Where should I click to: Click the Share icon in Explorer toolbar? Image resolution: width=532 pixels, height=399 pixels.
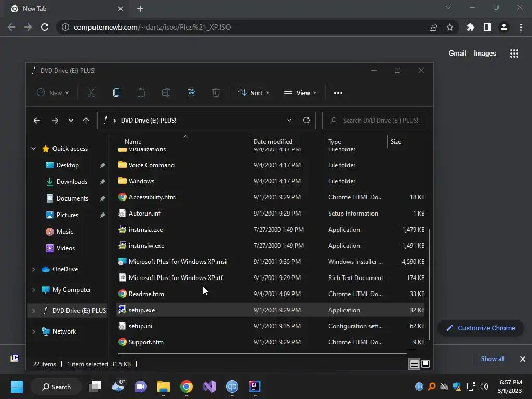click(191, 92)
